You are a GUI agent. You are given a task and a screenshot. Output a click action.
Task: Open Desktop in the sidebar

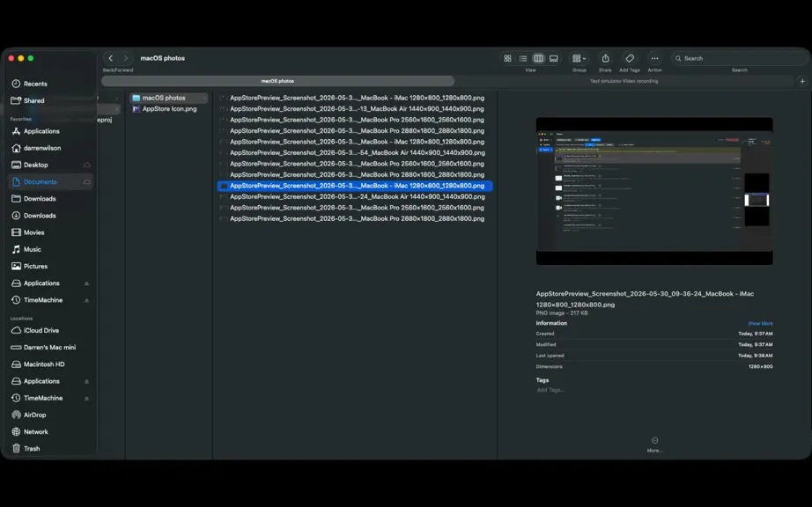tap(50, 165)
